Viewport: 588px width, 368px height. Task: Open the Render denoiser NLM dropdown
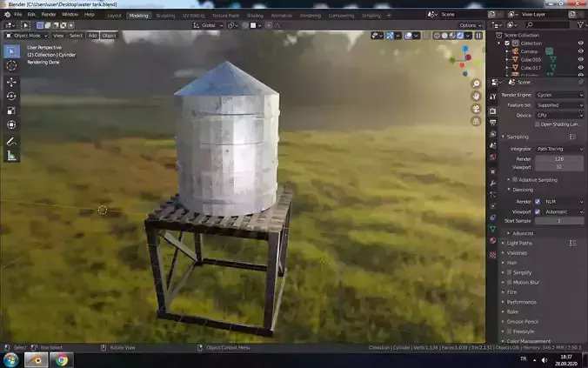tap(564, 202)
